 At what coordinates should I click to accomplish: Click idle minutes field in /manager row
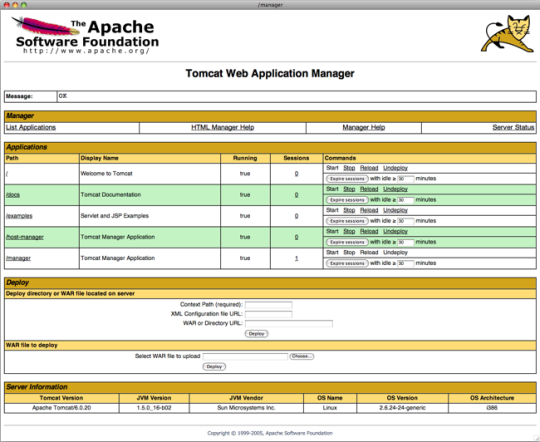(405, 263)
